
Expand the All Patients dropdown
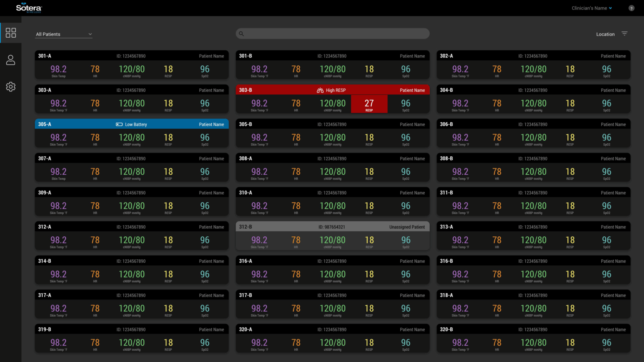(x=64, y=34)
